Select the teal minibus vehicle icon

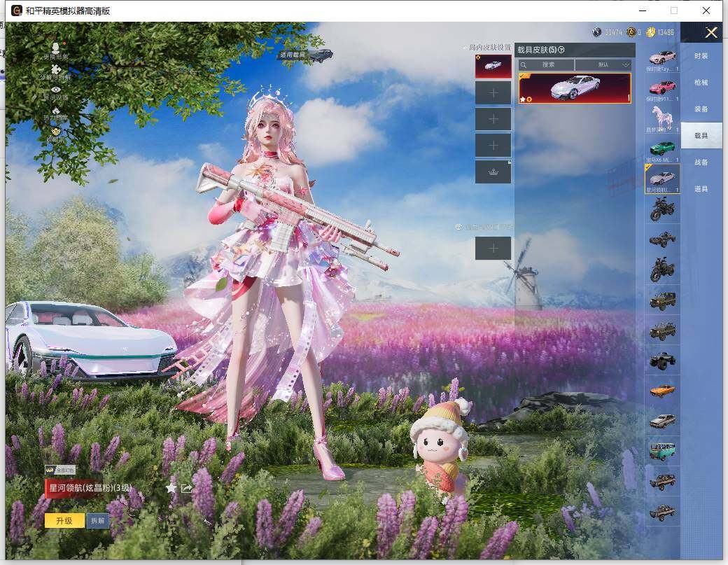click(x=662, y=452)
